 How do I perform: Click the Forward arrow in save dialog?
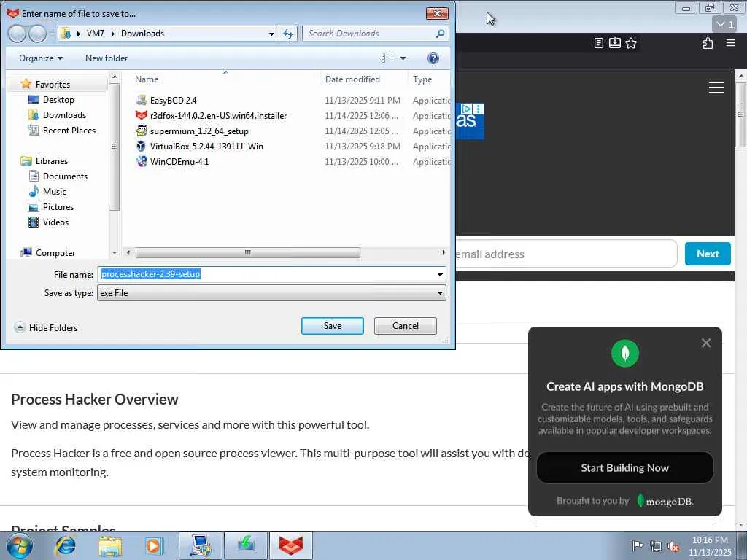click(37, 34)
